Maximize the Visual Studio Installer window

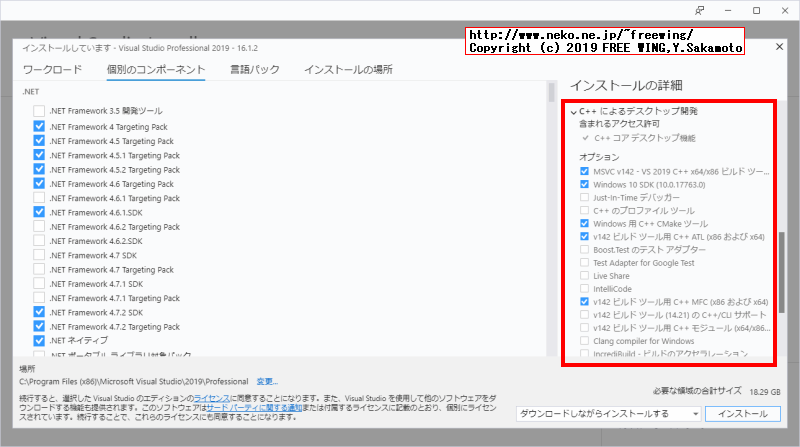coord(757,10)
